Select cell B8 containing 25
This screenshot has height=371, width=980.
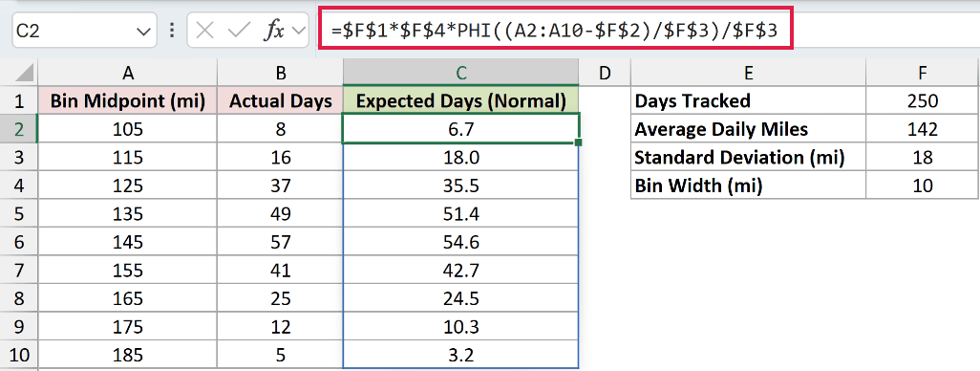tap(280, 298)
